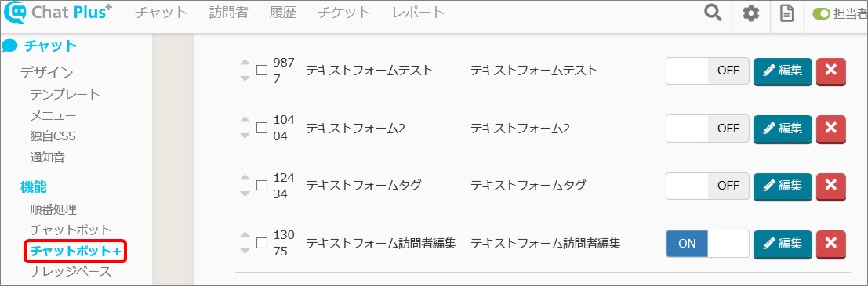
Task: Delete the テキストフォームテスト row with red X
Action: pos(831,71)
